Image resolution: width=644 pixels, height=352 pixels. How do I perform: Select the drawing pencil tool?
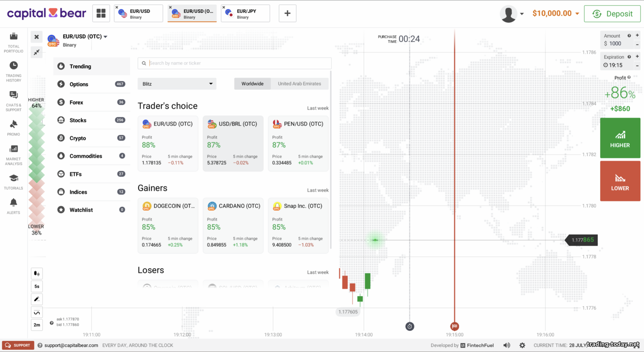37,299
